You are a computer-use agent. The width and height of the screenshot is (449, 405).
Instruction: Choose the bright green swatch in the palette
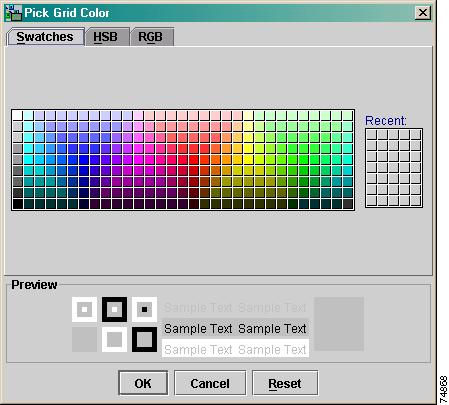coord(303,160)
